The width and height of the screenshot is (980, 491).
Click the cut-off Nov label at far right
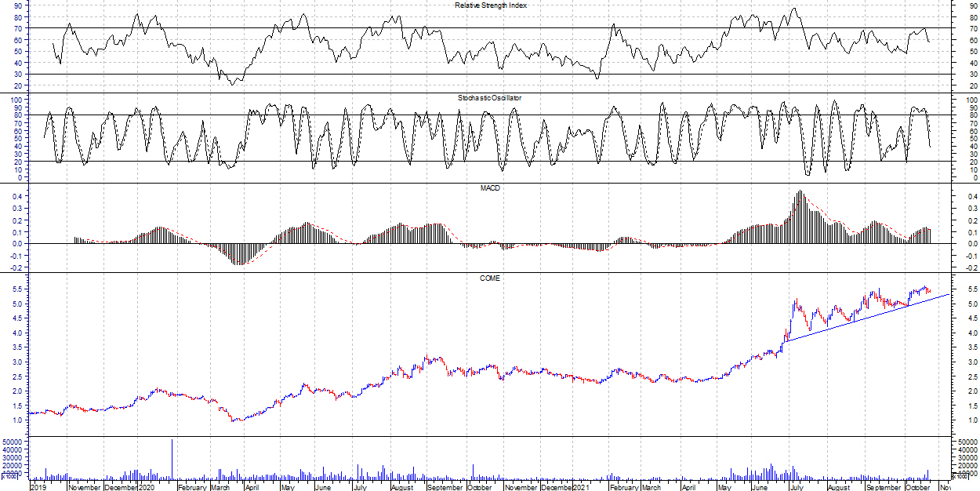(x=945, y=487)
